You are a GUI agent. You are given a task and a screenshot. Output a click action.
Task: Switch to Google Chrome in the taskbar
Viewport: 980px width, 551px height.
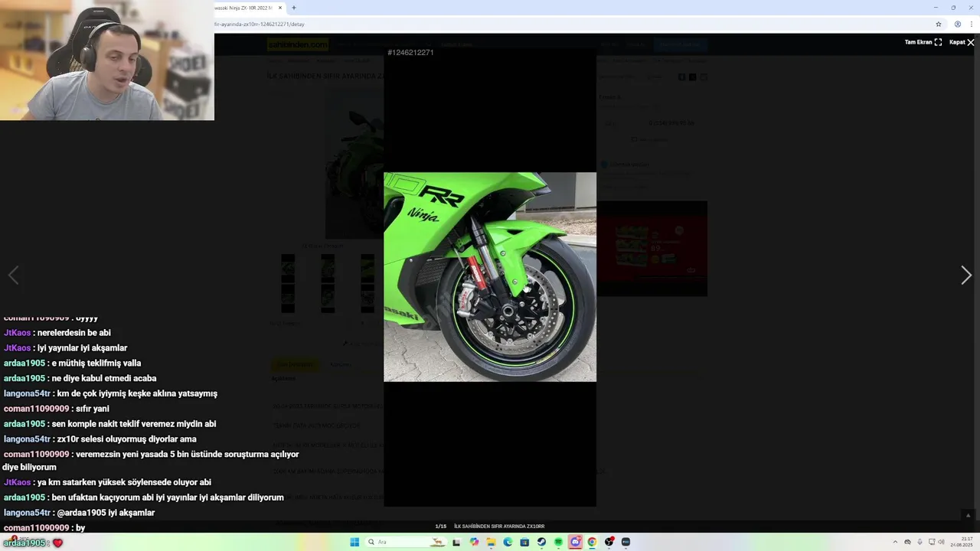(592, 542)
